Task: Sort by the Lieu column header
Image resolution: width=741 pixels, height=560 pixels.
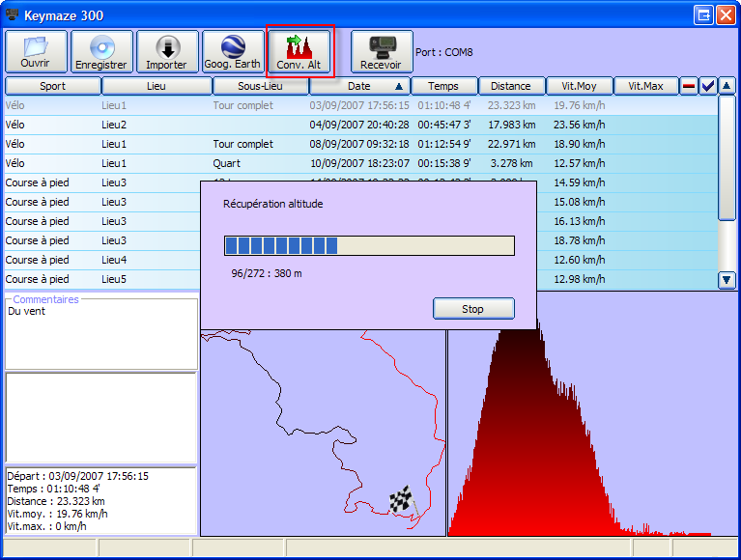Action: tap(157, 86)
